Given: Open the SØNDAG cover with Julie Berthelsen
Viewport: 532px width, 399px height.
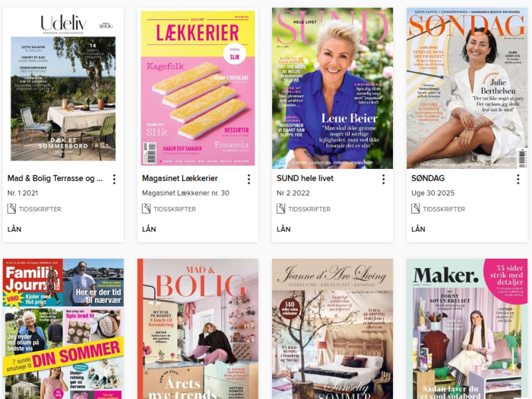Looking at the screenshot, I should [x=467, y=88].
